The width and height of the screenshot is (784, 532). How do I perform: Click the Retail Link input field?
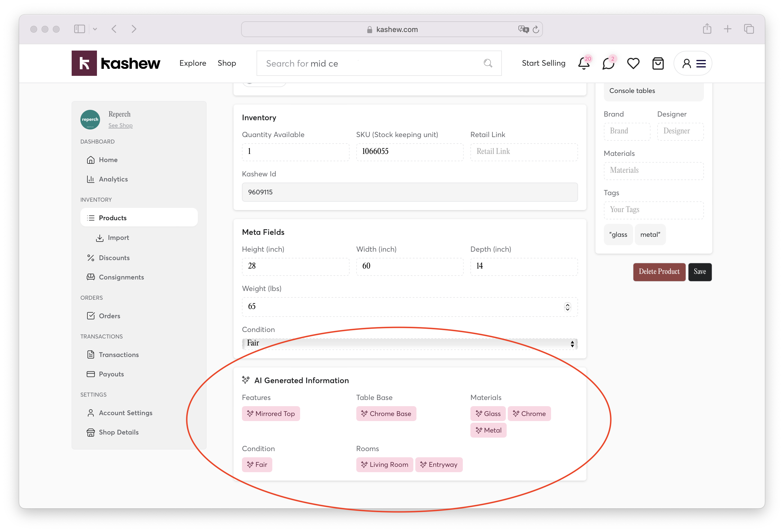pyautogui.click(x=524, y=152)
